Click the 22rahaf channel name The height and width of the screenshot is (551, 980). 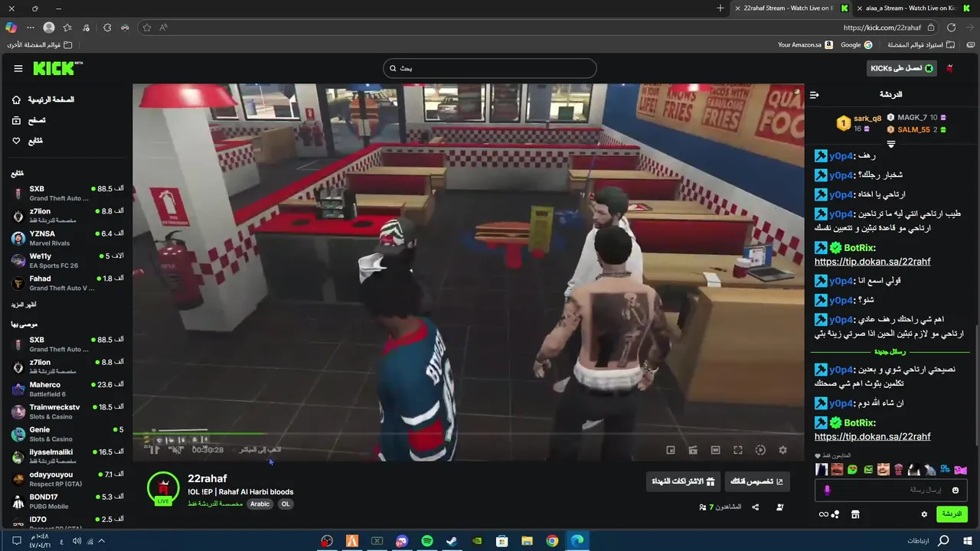tap(207, 478)
